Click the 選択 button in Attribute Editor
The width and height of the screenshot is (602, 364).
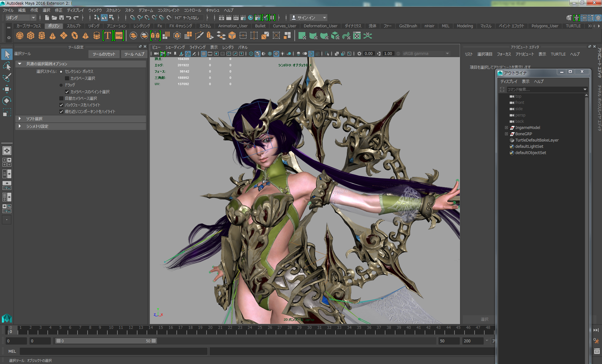pos(484,319)
